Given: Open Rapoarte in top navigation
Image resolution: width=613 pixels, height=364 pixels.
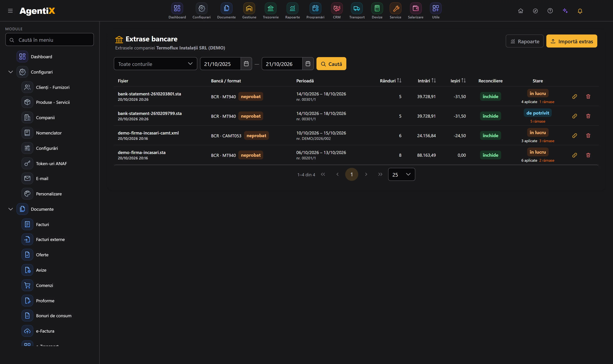Looking at the screenshot, I should coord(293,11).
